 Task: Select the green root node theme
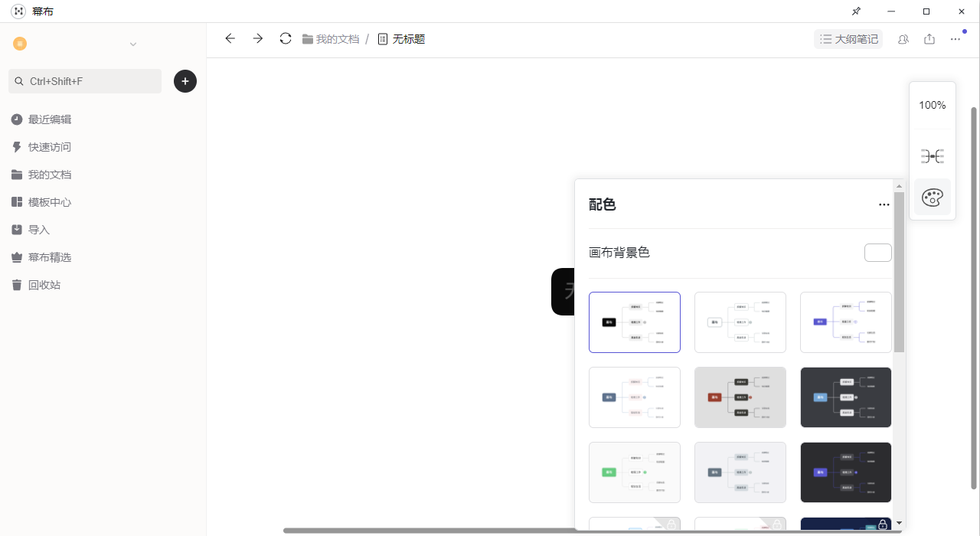coord(635,472)
